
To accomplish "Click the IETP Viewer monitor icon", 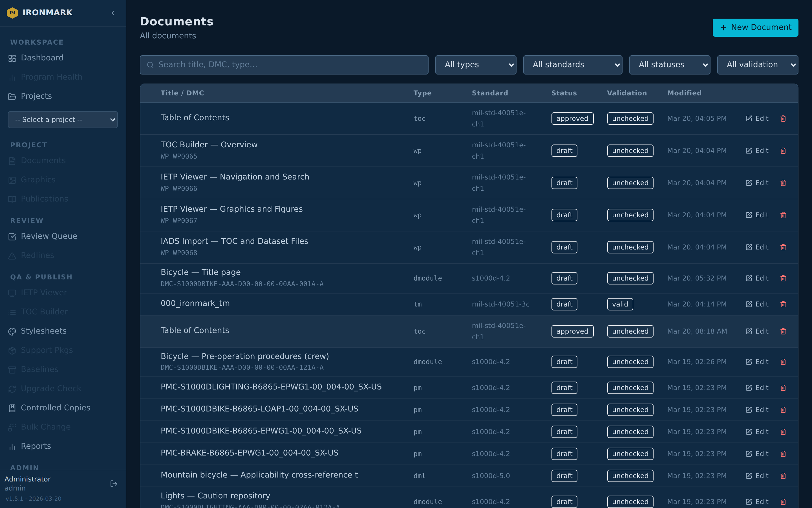I will 12,293.
